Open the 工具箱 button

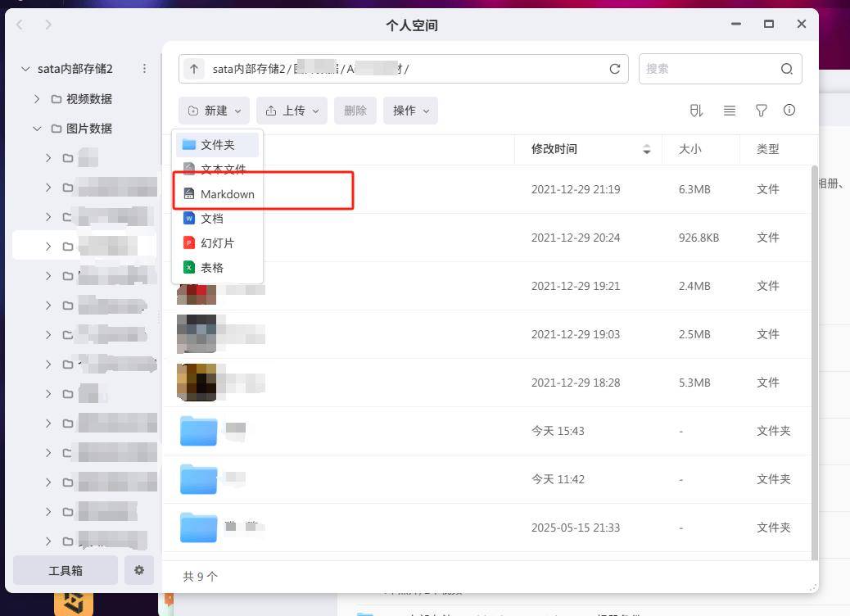(x=65, y=570)
